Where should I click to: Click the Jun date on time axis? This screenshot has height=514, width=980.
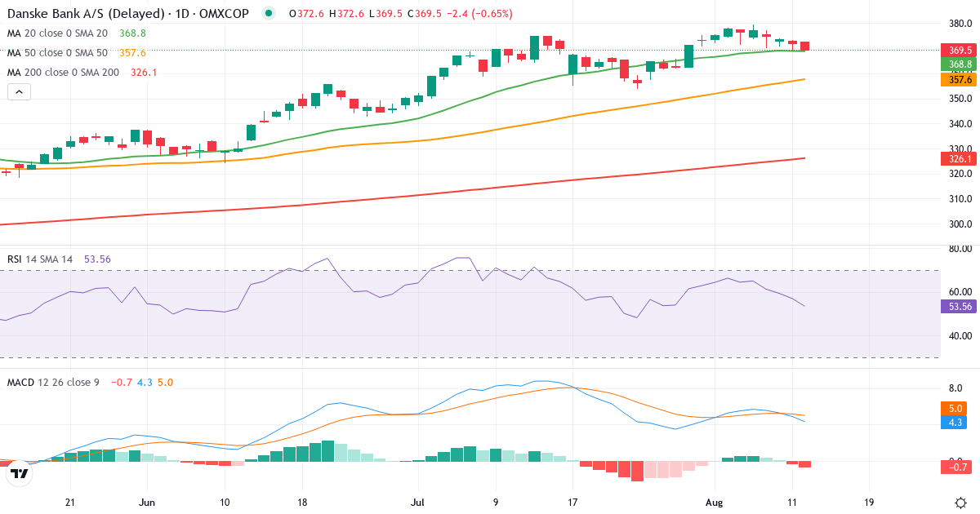coord(147,503)
